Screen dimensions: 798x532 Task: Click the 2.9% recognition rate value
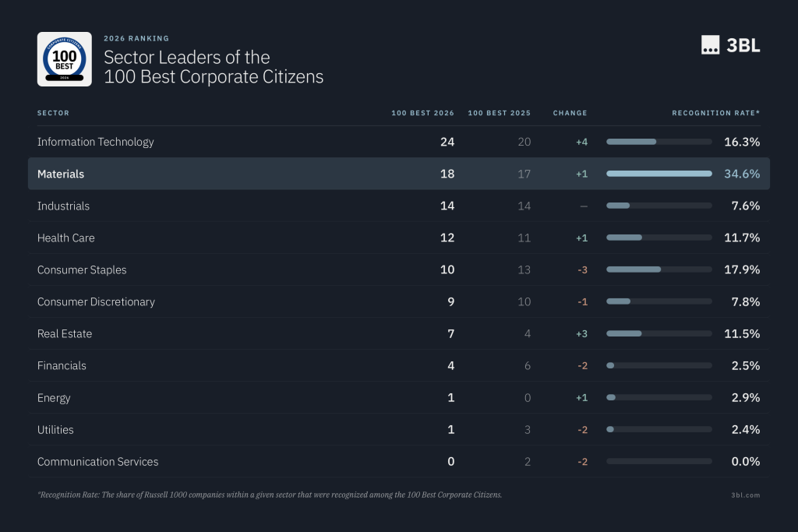coord(746,398)
